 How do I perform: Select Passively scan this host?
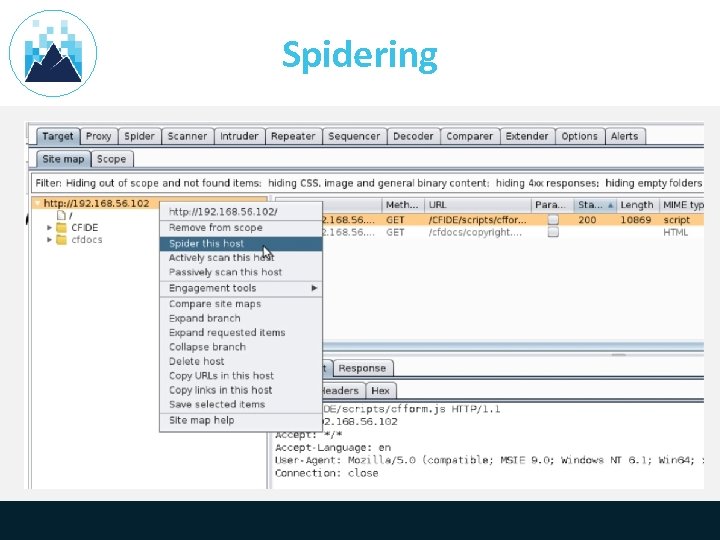pos(241,272)
